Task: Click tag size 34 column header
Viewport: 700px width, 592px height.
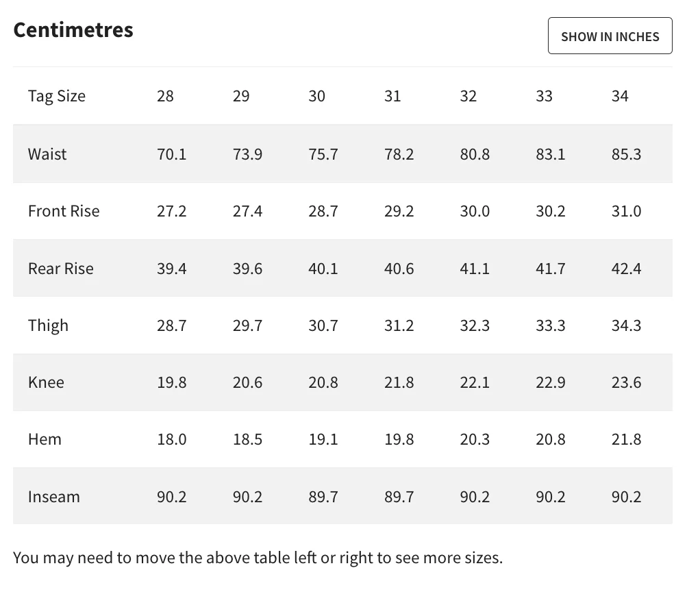Action: pyautogui.click(x=620, y=96)
